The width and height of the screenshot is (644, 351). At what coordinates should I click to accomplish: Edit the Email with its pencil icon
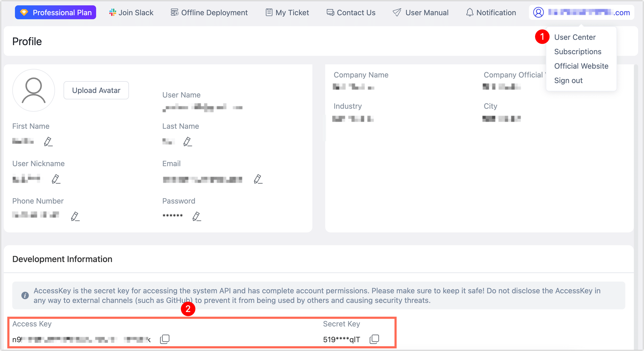pyautogui.click(x=258, y=179)
